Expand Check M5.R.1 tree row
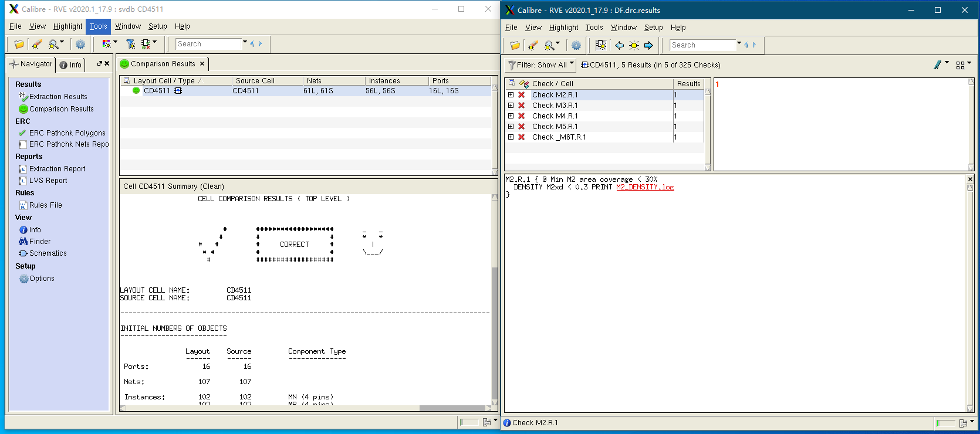980x434 pixels. pyautogui.click(x=511, y=127)
